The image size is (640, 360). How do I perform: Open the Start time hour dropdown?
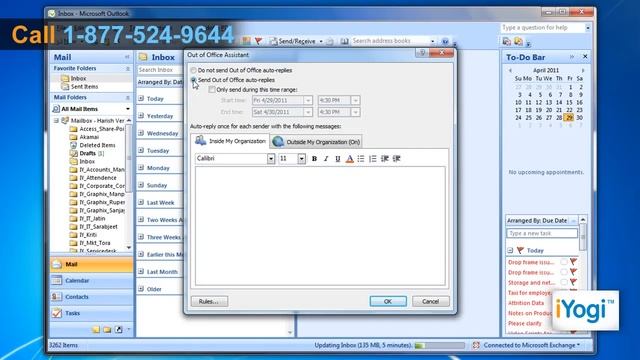(x=355, y=100)
